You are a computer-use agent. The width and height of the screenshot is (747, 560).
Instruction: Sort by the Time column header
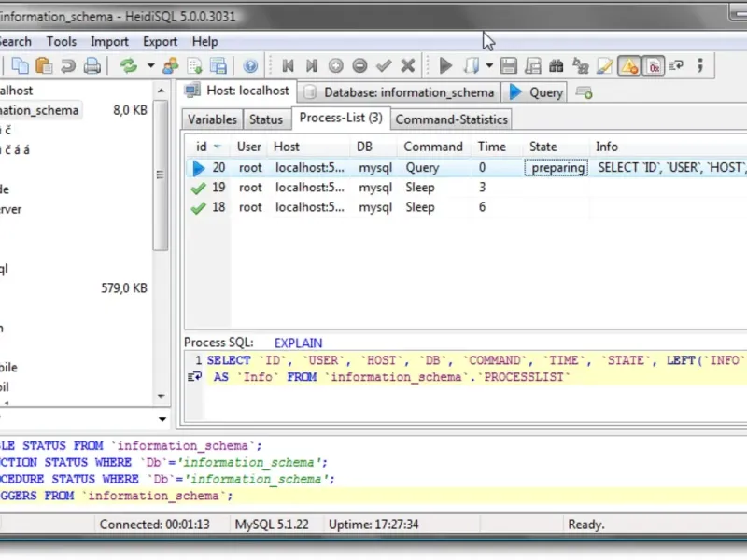pyautogui.click(x=498, y=147)
